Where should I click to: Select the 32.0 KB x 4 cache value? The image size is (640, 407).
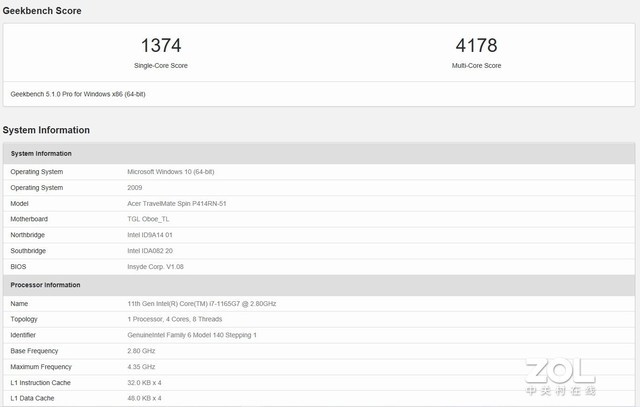coord(144,383)
